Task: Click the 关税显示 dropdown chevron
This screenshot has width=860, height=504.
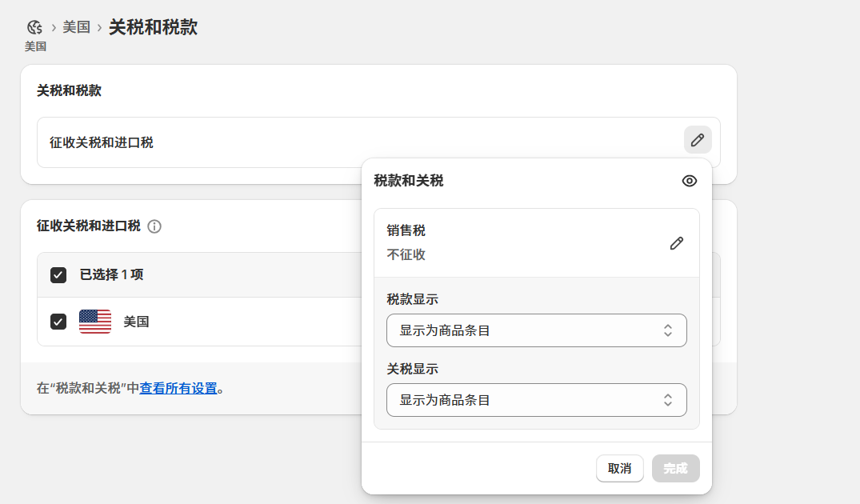Action: click(668, 400)
